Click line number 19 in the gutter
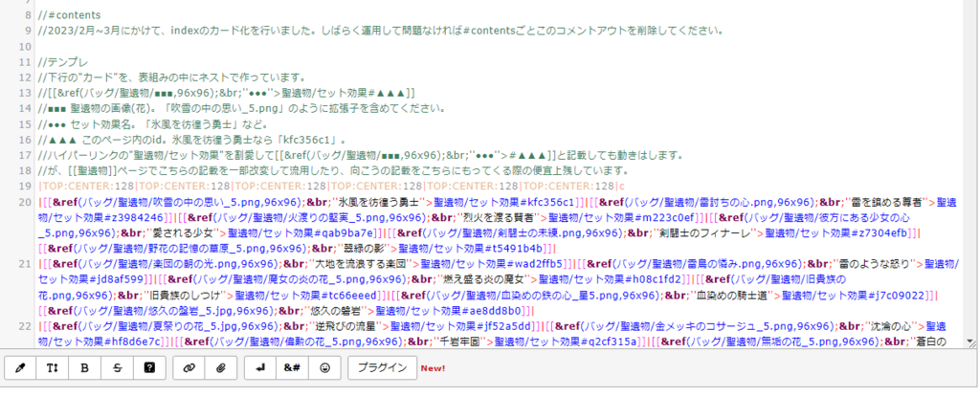This screenshot has width=980, height=397. [x=25, y=187]
